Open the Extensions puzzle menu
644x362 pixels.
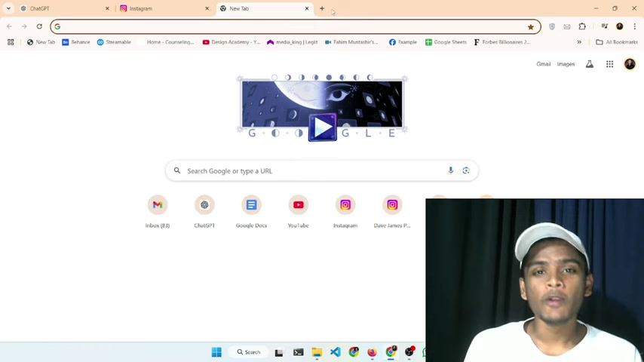point(582,26)
